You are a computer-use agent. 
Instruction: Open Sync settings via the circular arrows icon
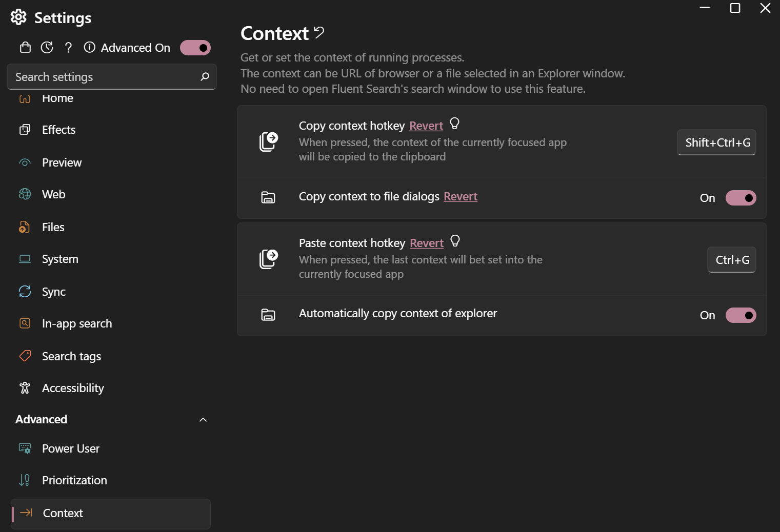coord(25,291)
